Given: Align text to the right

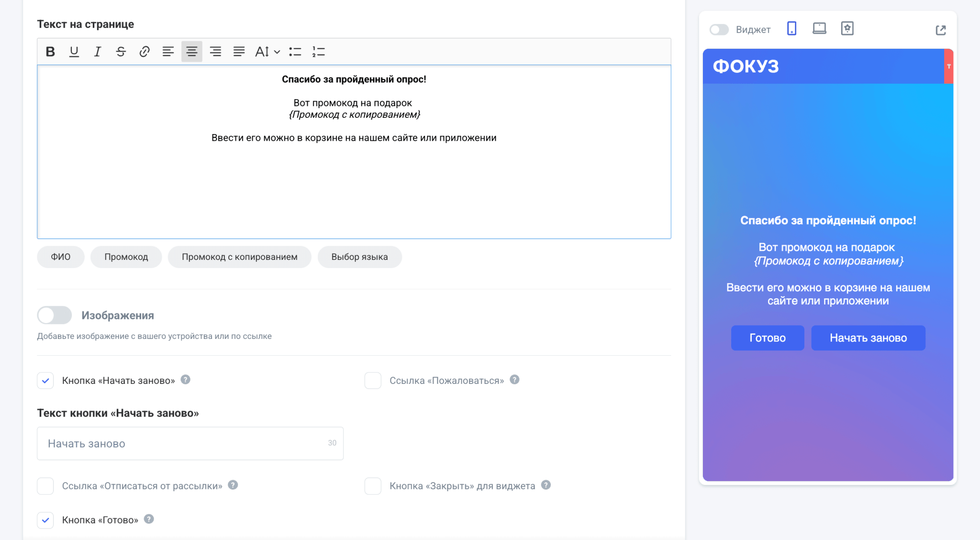Looking at the screenshot, I should 215,52.
